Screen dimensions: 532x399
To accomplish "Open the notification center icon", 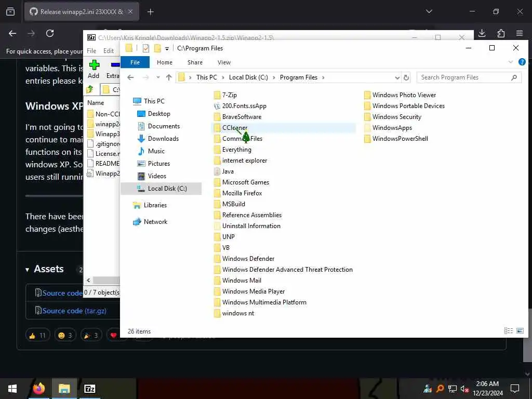I will coord(515,389).
